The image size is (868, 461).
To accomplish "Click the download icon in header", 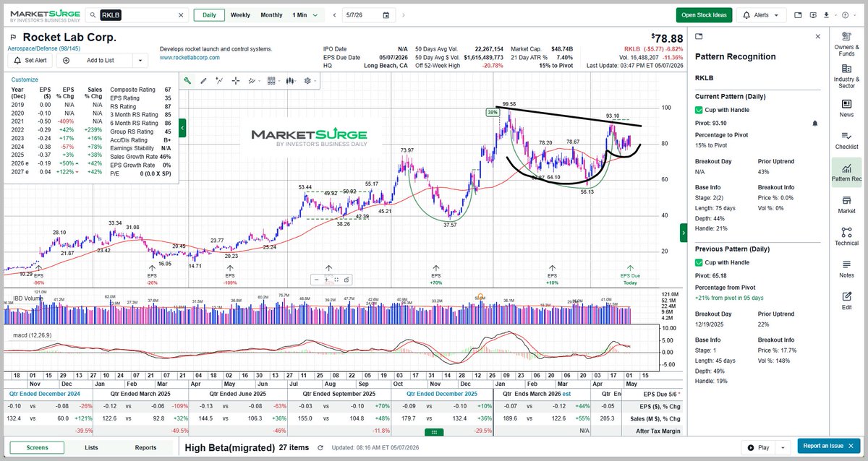I will click(826, 14).
